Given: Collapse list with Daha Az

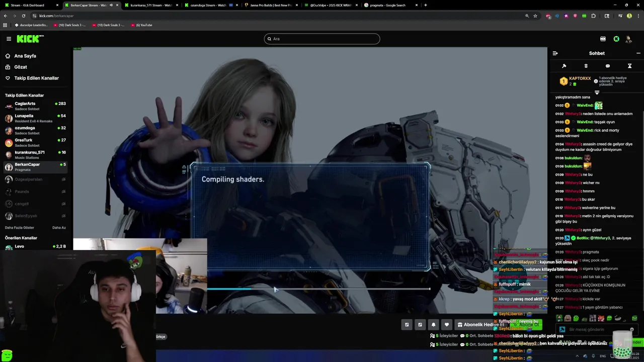Looking at the screenshot, I should tap(59, 228).
